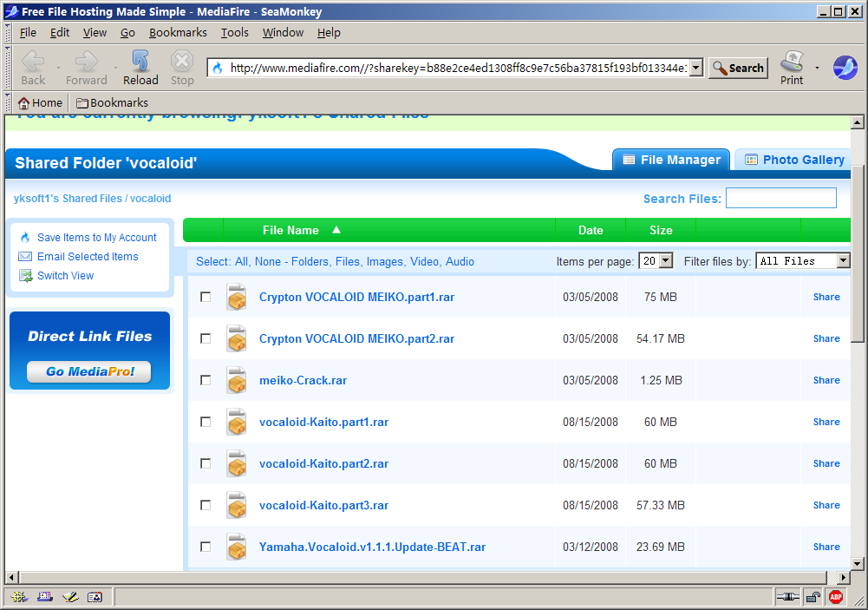Click the archive icon beside Yamaha.Vocaloid.v1.1.1.Update-BEAT.rar
Image resolution: width=868 pixels, height=610 pixels.
coord(237,547)
